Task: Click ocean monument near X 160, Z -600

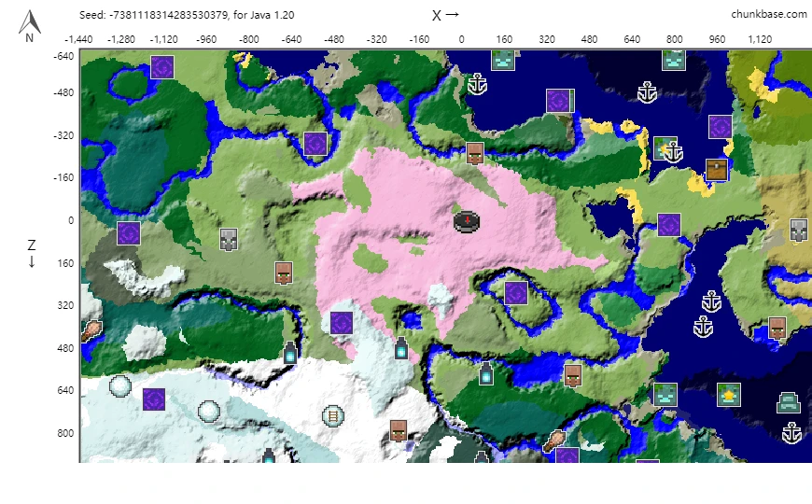Action: [x=503, y=60]
